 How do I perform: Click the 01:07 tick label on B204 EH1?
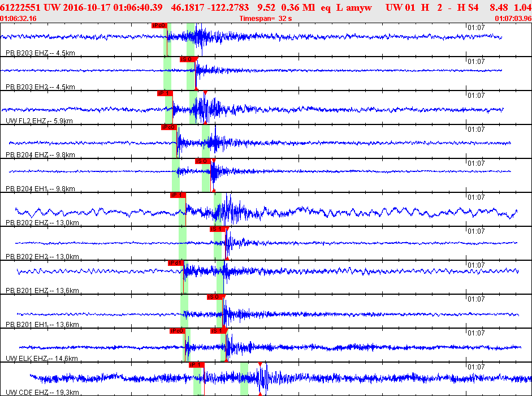[477, 163]
